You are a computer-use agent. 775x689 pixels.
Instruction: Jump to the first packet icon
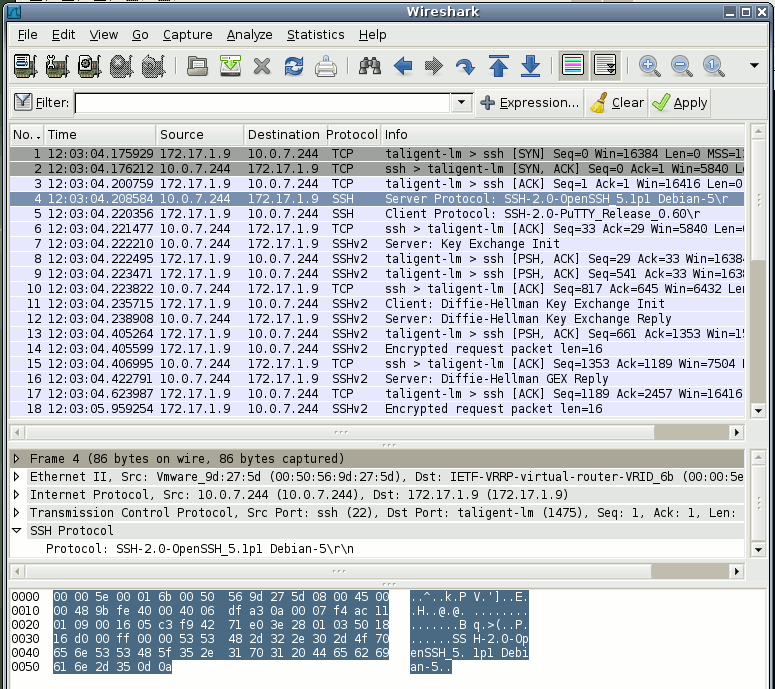[499, 66]
